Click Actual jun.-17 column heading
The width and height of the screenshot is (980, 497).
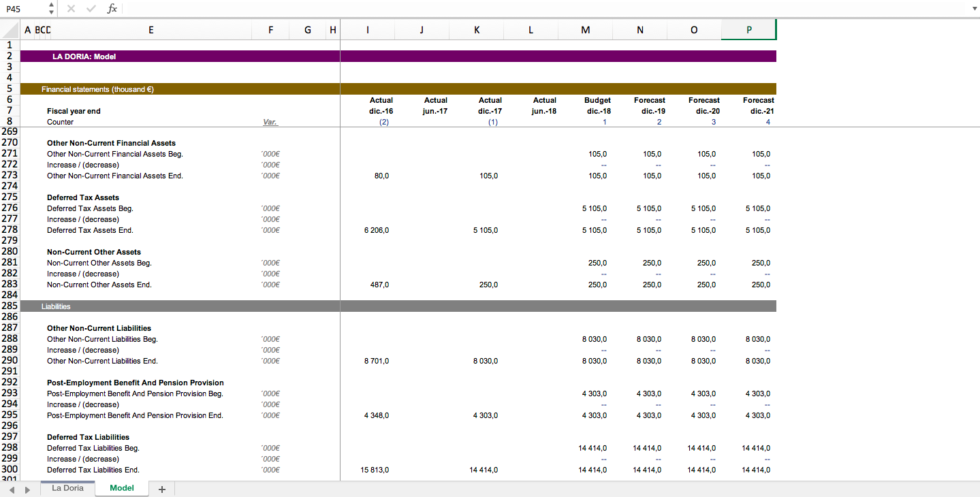pyautogui.click(x=435, y=106)
